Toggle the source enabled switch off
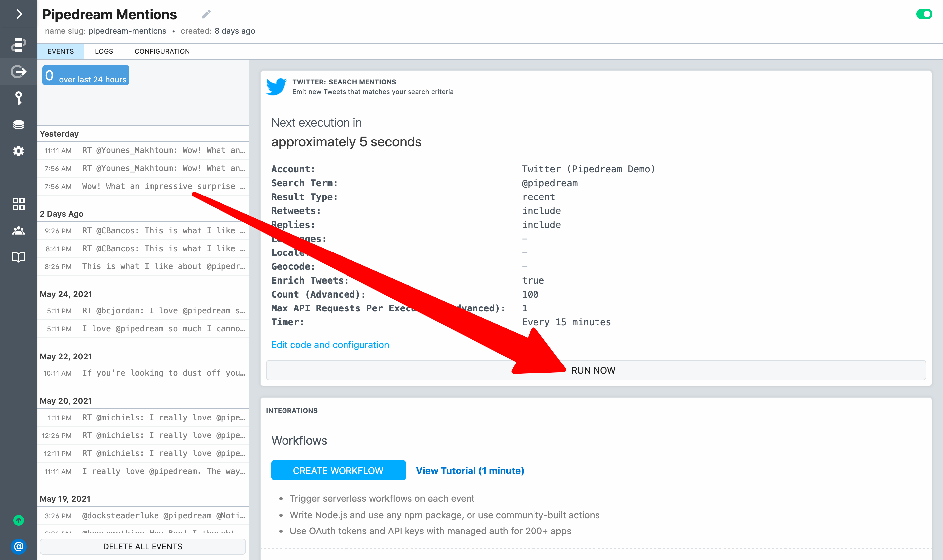The width and height of the screenshot is (943, 560). coord(924,14)
